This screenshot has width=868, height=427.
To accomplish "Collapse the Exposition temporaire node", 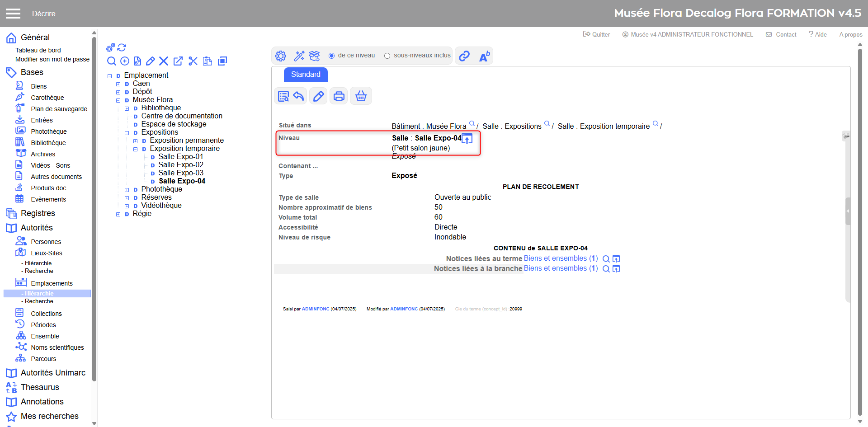I will [135, 149].
